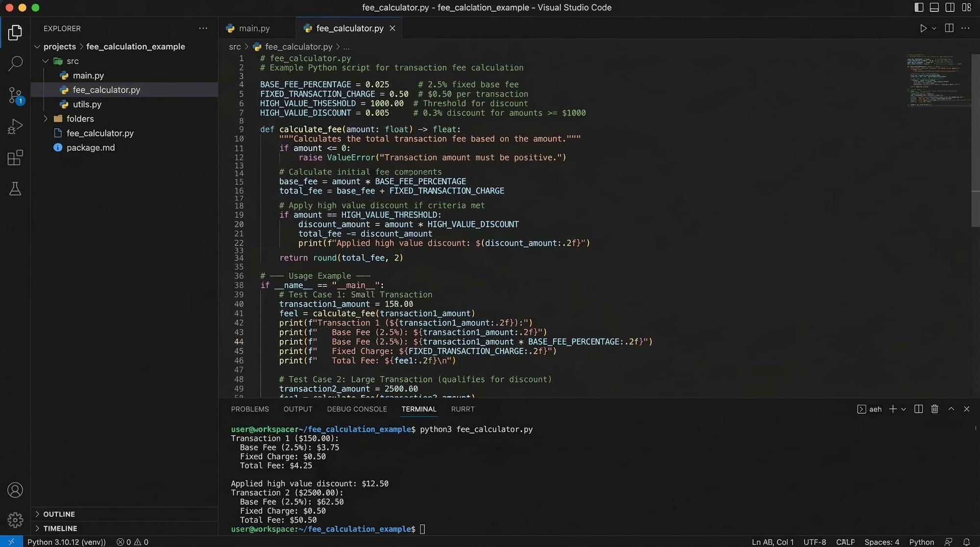Screen dimensions: 980x547
Task: Open Run and Debug view
Action: pos(15,126)
